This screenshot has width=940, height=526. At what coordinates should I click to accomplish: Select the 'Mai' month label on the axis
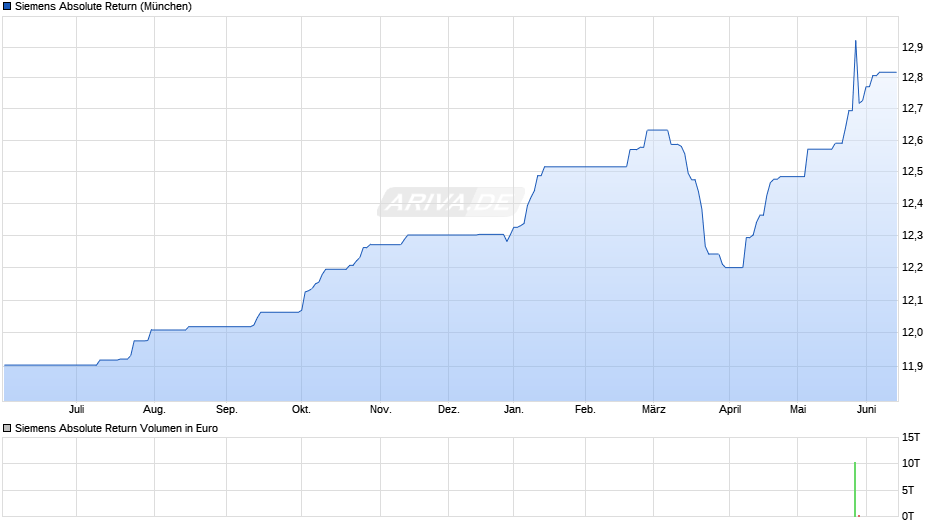[798, 410]
